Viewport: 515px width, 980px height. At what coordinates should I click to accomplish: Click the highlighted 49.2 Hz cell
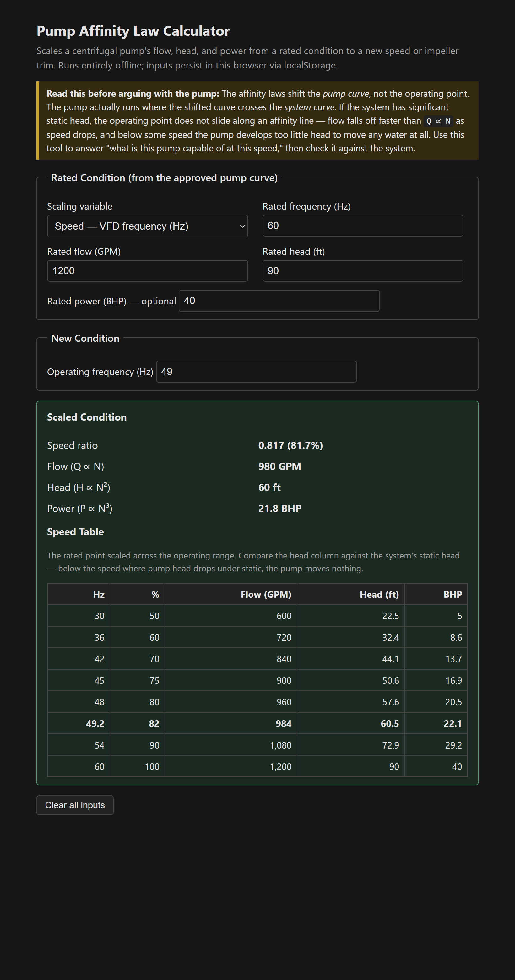point(79,723)
